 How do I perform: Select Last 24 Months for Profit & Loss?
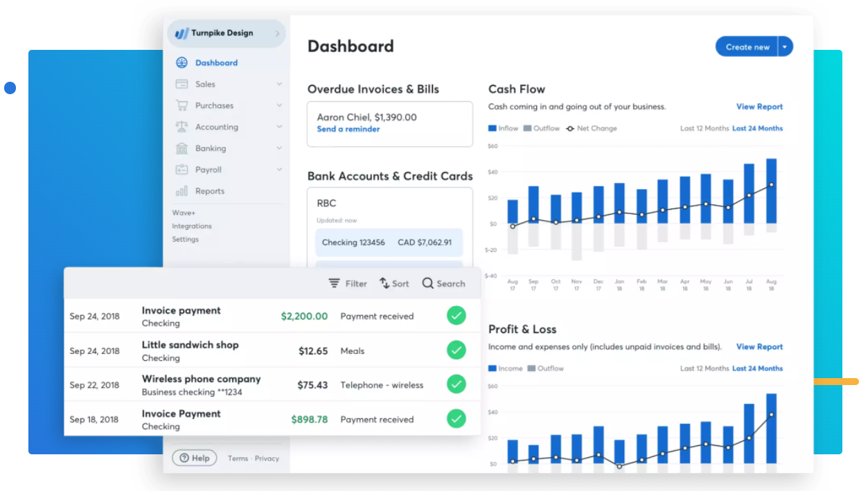click(757, 368)
